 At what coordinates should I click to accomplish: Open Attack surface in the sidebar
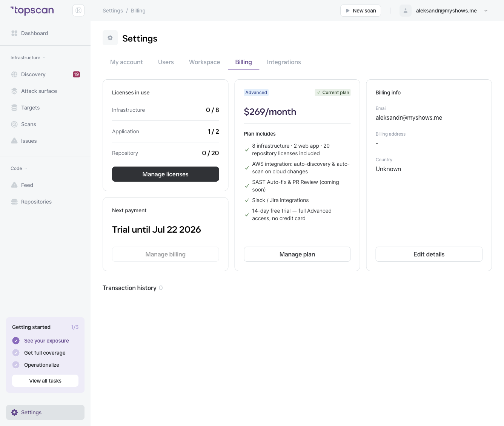coord(45,91)
